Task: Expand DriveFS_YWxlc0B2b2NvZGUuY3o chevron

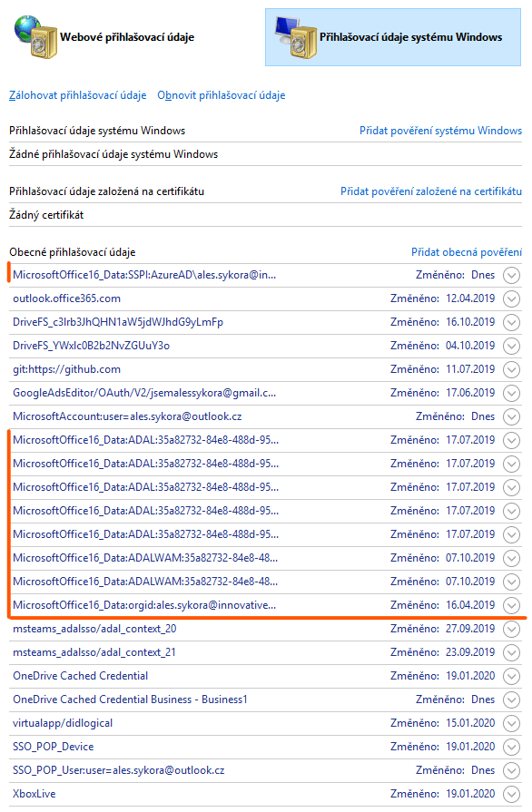Action: click(511, 346)
